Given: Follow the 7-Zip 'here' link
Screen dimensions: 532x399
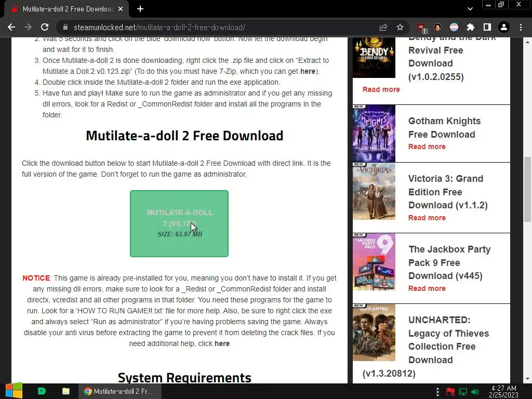Looking at the screenshot, I should pyautogui.click(x=308, y=71).
